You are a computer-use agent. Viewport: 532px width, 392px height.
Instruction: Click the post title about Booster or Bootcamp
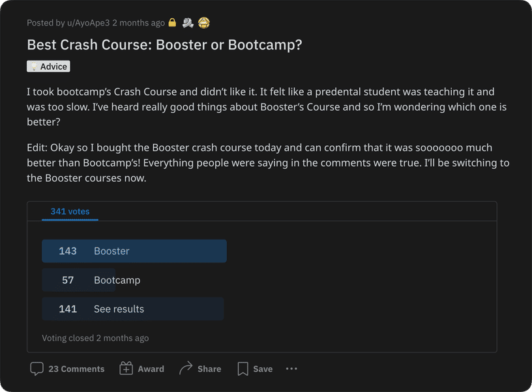[164, 45]
